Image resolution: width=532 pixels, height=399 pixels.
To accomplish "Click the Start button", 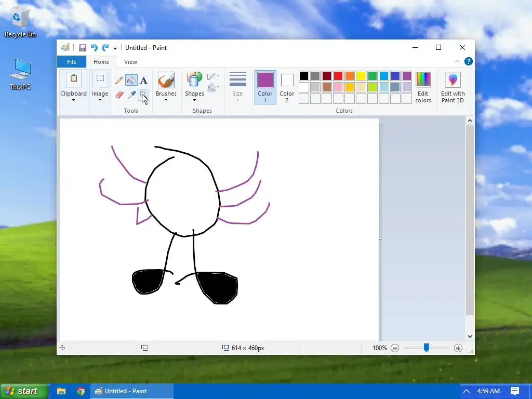I will (24, 391).
